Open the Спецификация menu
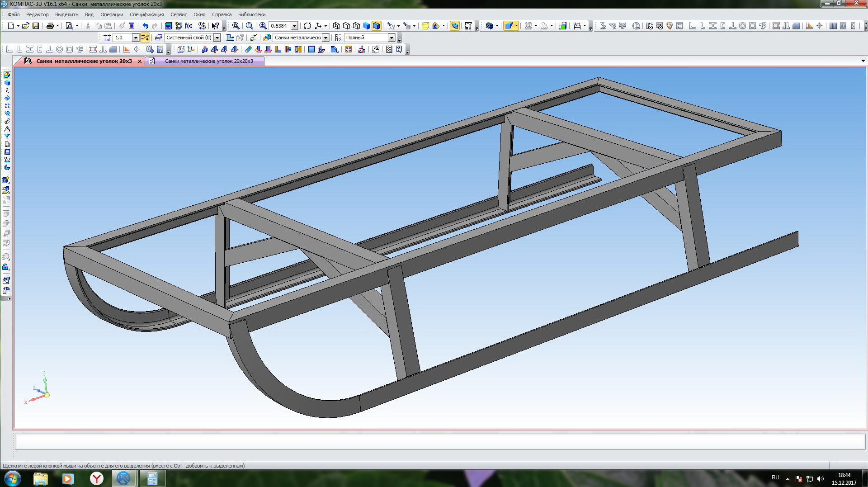Image resolution: width=868 pixels, height=487 pixels. click(147, 14)
